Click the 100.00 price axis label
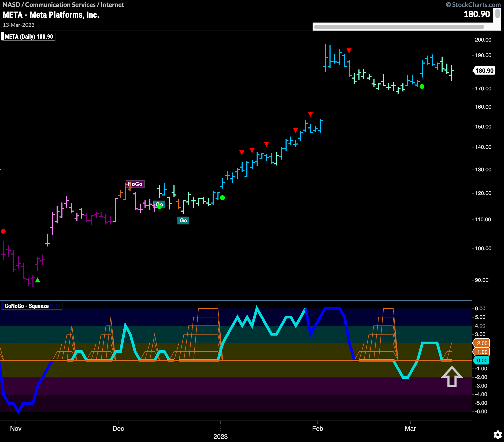Viewport: 504px width, 442px height. 483,248
